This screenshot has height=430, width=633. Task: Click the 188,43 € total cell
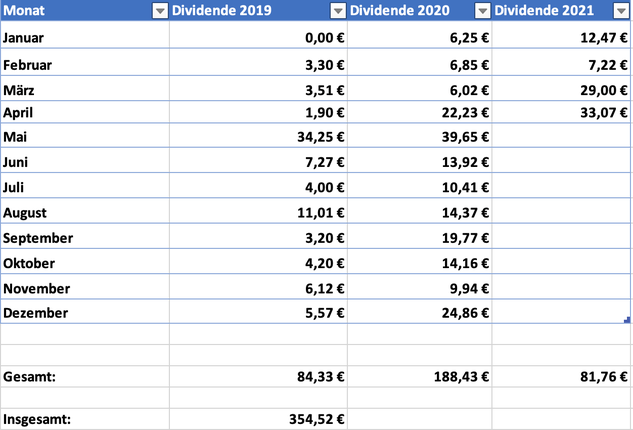[x=420, y=376]
